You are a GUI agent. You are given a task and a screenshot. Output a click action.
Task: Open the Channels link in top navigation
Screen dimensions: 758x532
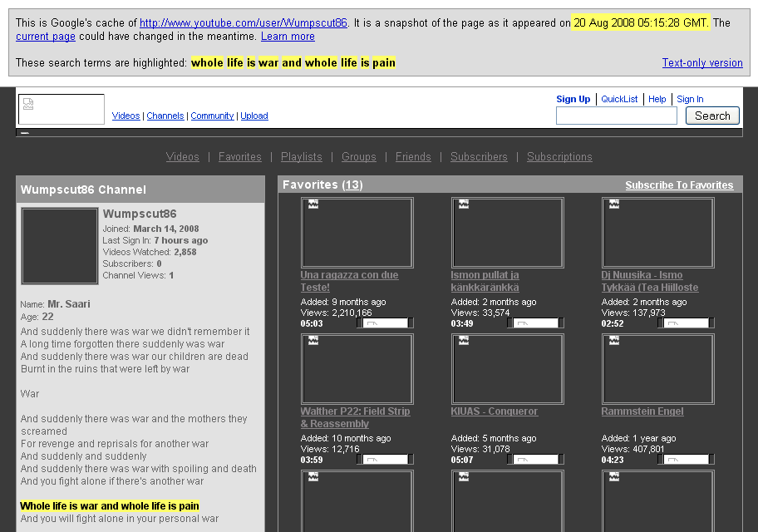[x=165, y=116]
